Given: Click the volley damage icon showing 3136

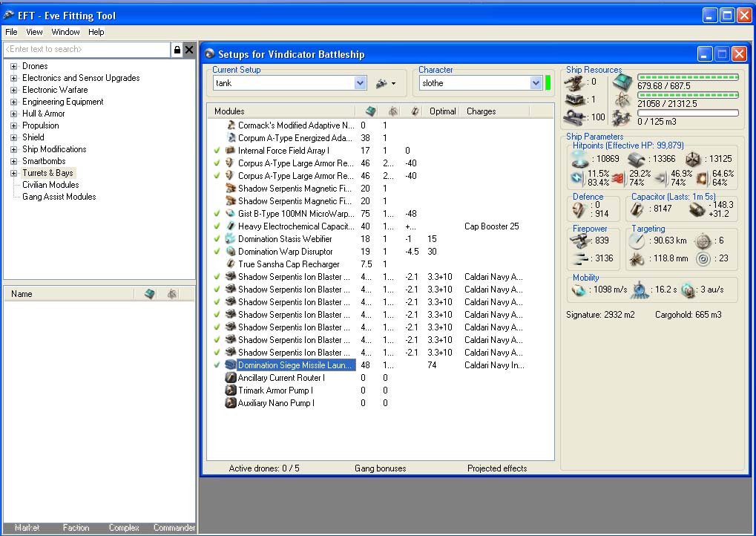Looking at the screenshot, I should (x=580, y=258).
